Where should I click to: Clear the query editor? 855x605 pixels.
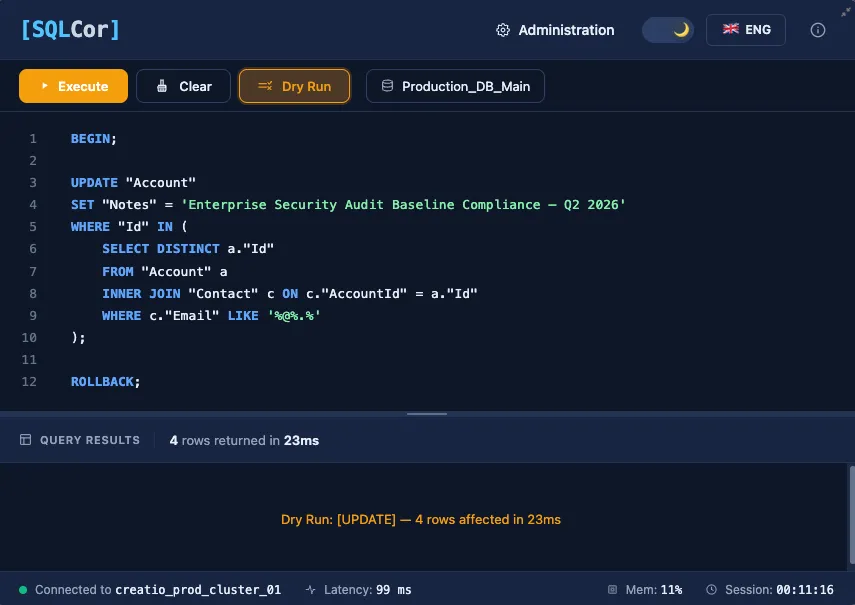(183, 86)
